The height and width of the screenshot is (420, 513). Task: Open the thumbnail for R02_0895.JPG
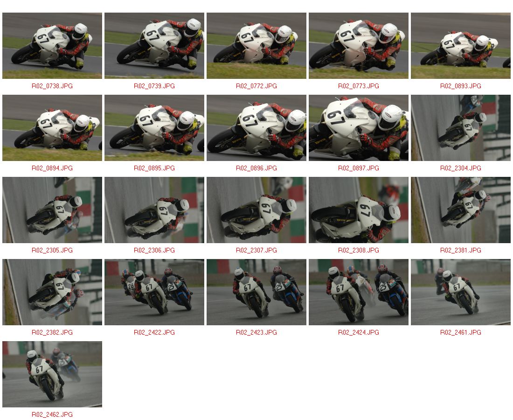154,128
